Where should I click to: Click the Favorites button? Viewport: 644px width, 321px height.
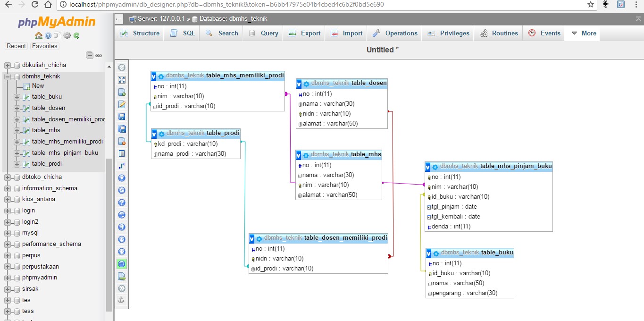click(x=44, y=46)
